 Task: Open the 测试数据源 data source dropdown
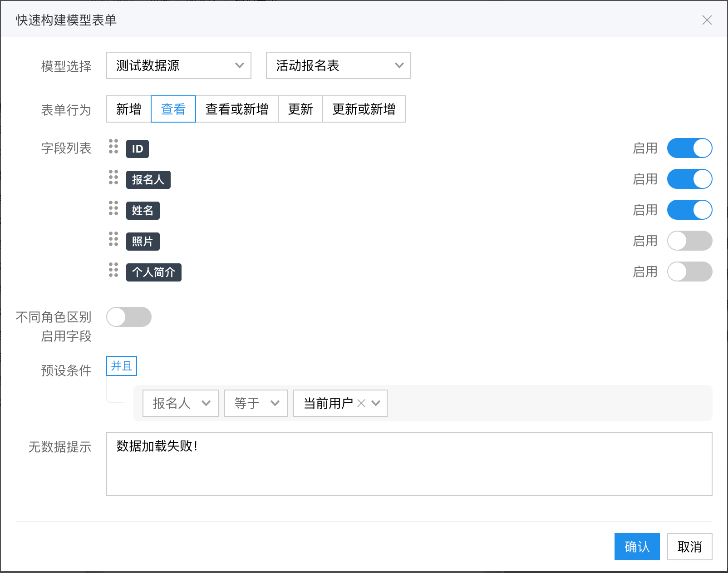click(x=179, y=65)
